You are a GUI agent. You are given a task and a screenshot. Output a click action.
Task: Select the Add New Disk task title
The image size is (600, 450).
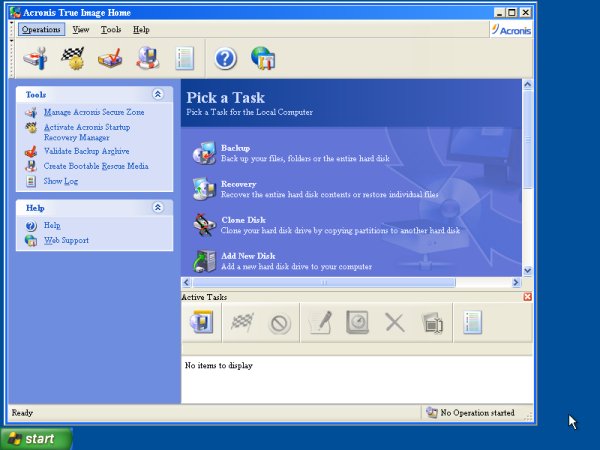(248, 256)
